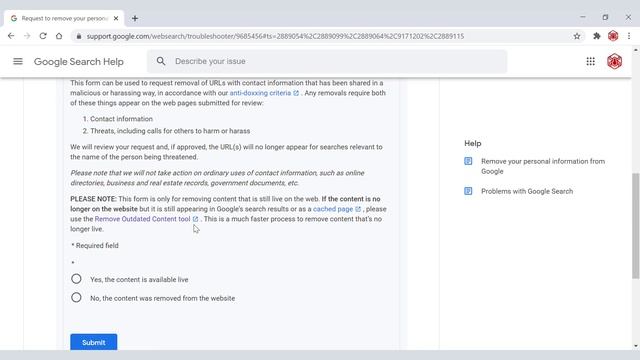Click the scrollbar down arrow
This screenshot has height=360, width=640.
(x=636, y=346)
